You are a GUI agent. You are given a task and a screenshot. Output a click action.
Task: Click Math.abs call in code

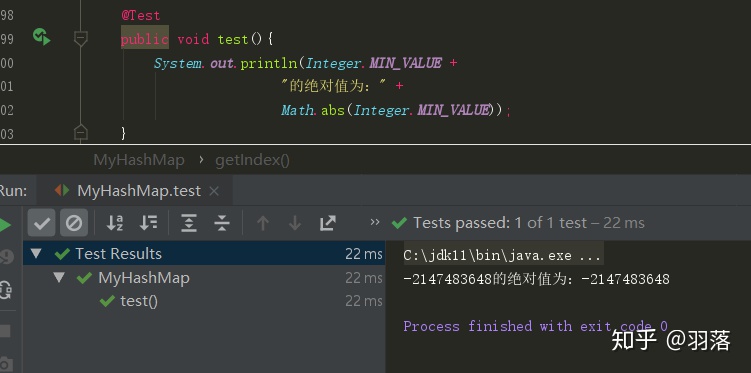pyautogui.click(x=313, y=110)
